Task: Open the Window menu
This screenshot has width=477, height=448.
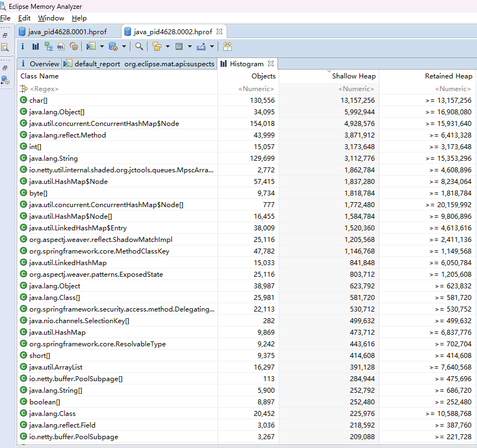Action: pyautogui.click(x=51, y=18)
